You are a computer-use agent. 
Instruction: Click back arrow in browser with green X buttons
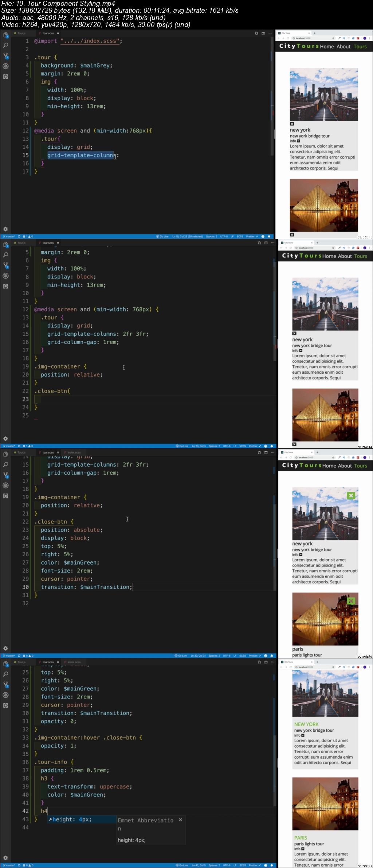coord(281,457)
